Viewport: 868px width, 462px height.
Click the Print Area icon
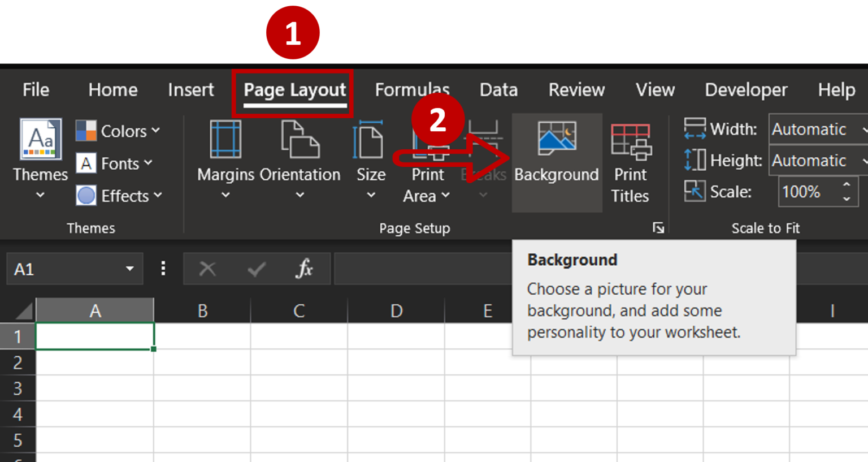tap(427, 161)
